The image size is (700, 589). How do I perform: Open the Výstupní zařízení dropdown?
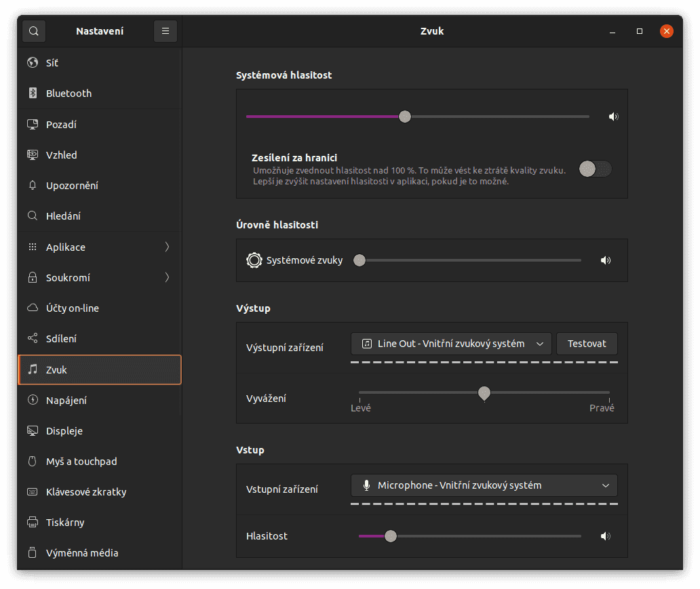pos(450,344)
